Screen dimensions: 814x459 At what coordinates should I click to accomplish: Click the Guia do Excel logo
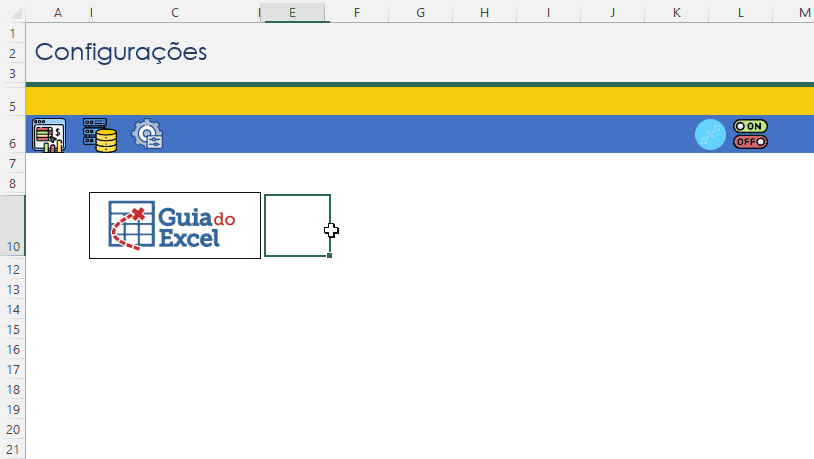point(174,226)
